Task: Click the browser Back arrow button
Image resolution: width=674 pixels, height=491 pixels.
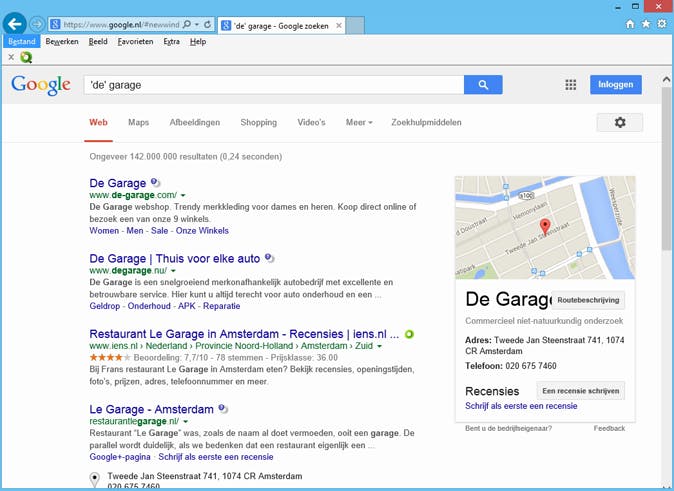Action: tap(15, 24)
